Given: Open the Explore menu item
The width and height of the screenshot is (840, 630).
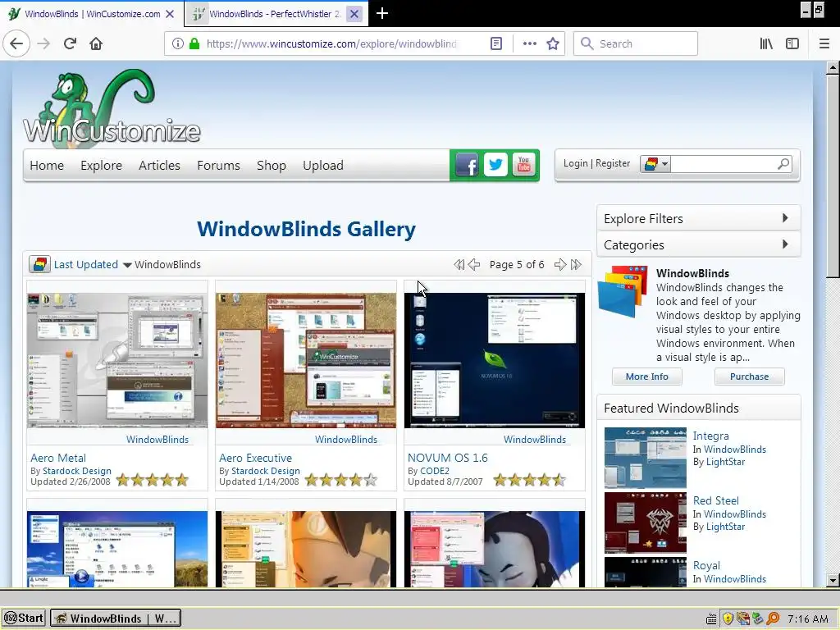Looking at the screenshot, I should pyautogui.click(x=101, y=166).
